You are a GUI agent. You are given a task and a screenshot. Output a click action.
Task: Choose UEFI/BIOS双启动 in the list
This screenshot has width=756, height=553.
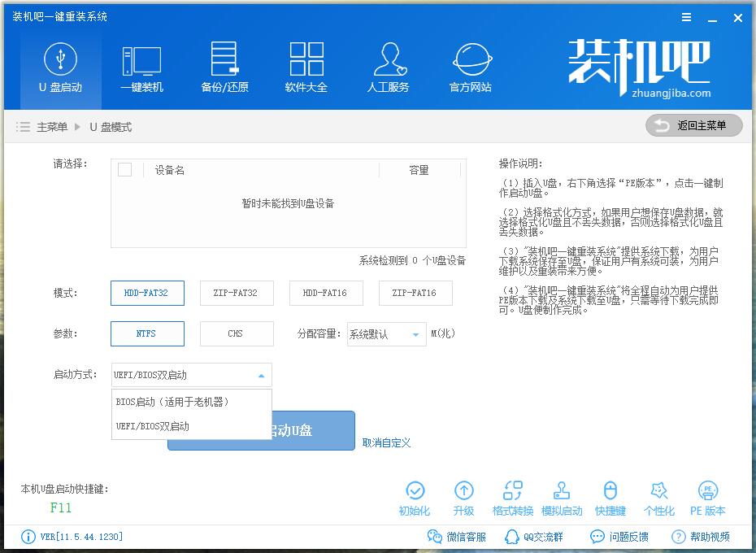click(x=192, y=427)
